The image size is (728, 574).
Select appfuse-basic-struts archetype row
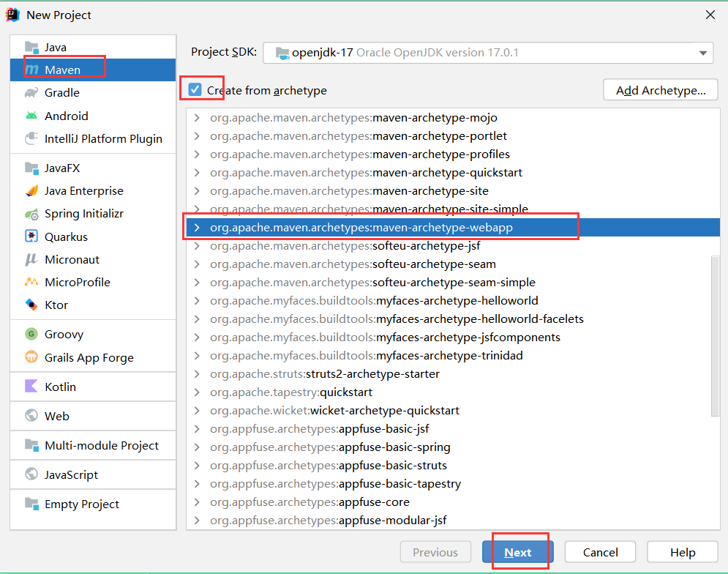(x=453, y=466)
